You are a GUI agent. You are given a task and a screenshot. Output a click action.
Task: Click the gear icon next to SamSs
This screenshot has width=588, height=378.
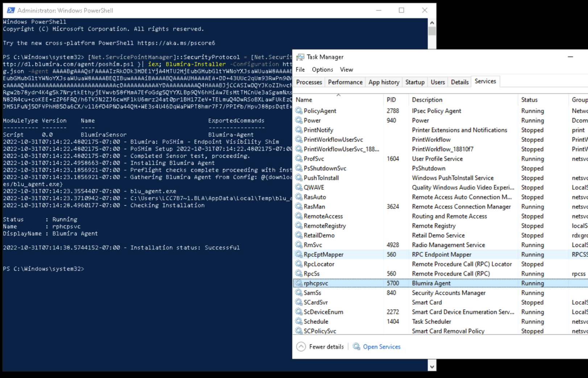click(x=299, y=293)
